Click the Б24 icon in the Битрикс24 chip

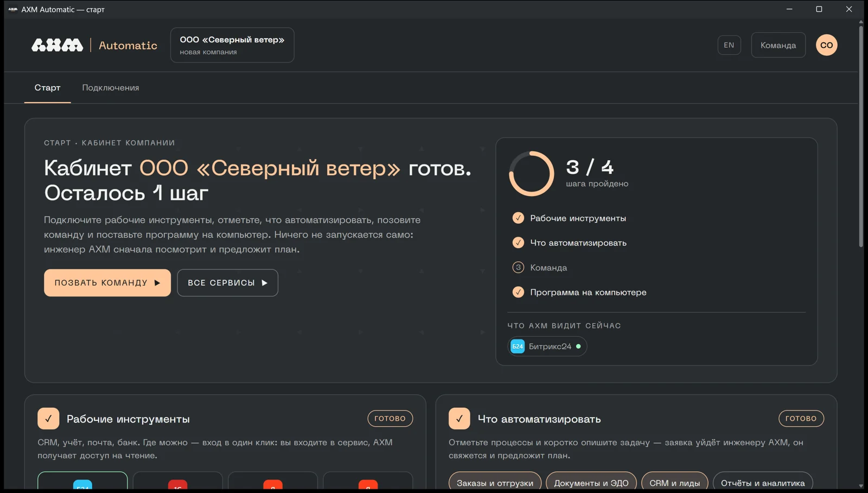[518, 346]
